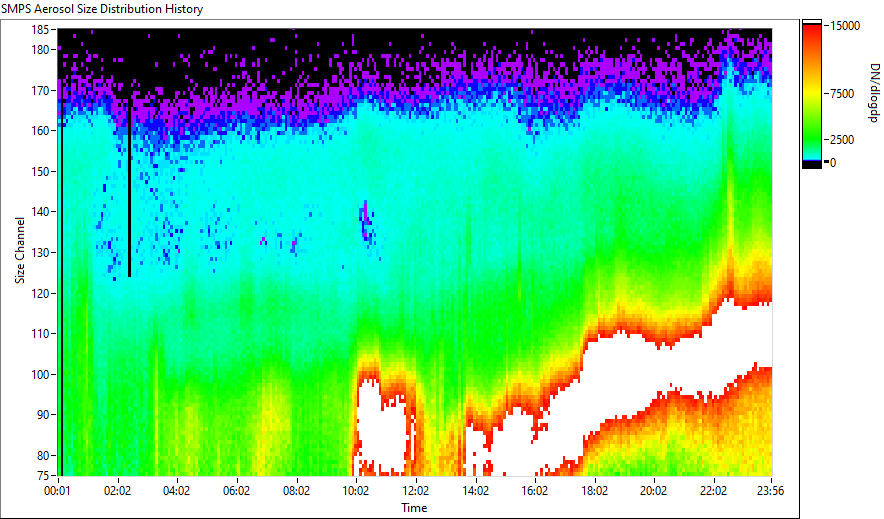
Task: Select the color scale maximum value 15000
Action: coord(845,26)
